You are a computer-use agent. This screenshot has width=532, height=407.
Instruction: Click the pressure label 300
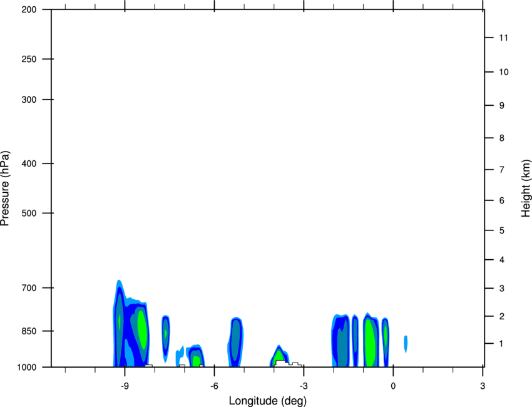coord(29,100)
